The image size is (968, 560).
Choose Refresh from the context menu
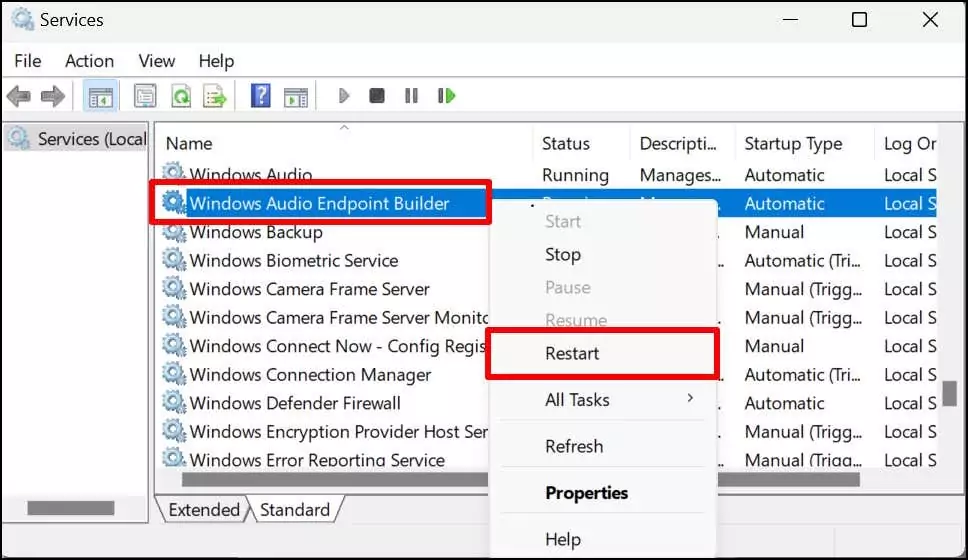[x=603, y=446]
